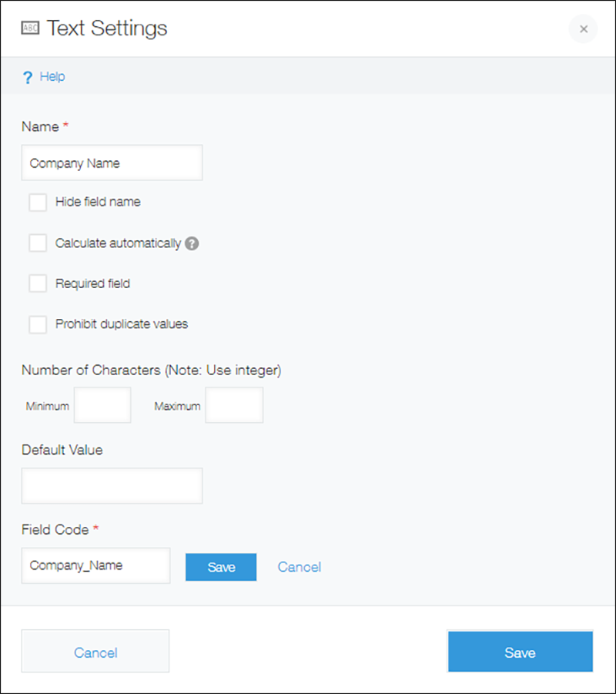Click inside the Default Value field
The height and width of the screenshot is (694, 616).
[112, 485]
